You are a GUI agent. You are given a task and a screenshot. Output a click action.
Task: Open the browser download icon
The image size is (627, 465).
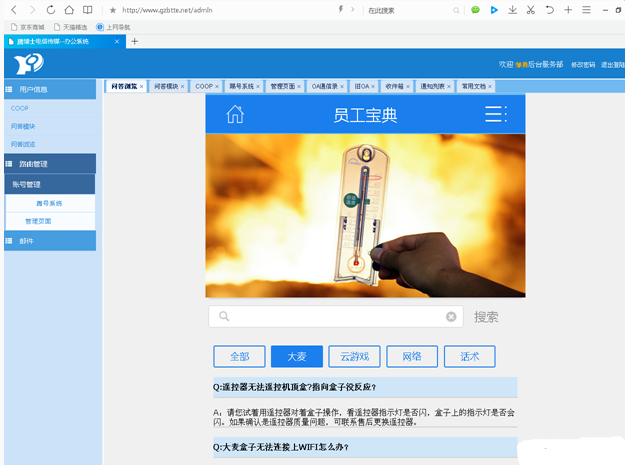click(512, 10)
